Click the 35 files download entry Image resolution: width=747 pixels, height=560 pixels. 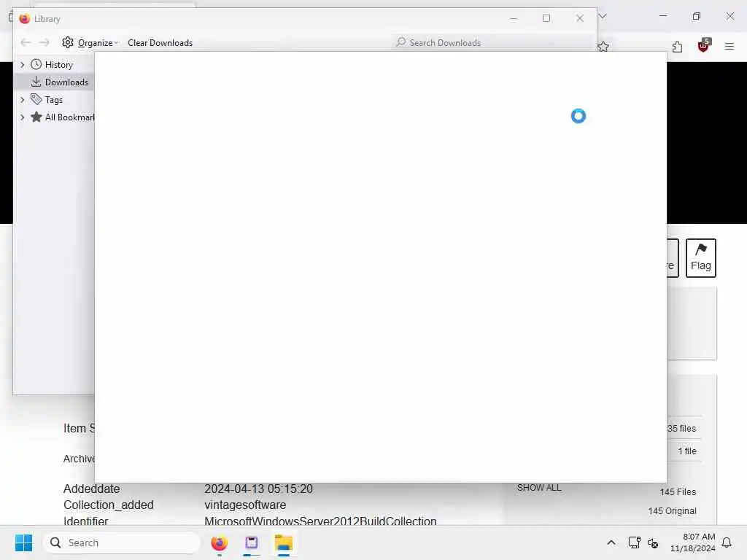pyautogui.click(x=682, y=429)
